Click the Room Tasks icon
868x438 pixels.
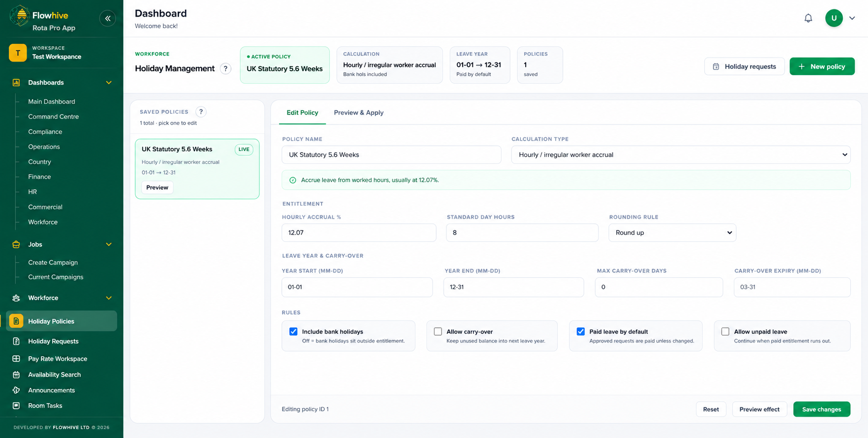(x=16, y=406)
